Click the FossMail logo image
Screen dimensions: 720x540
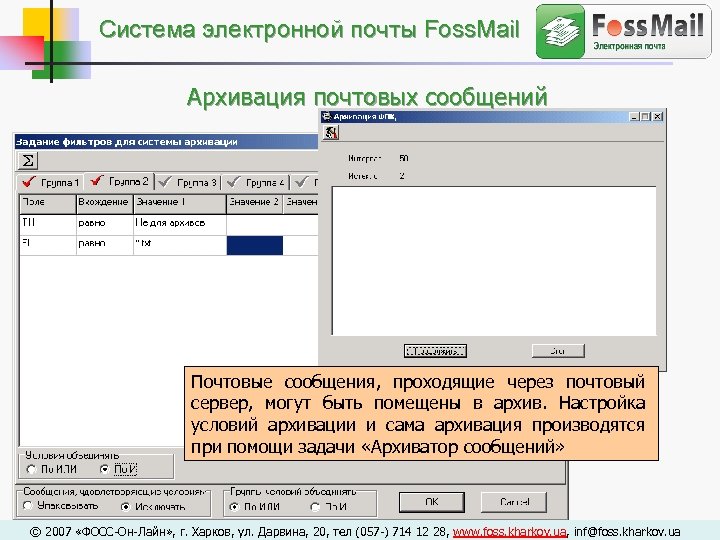pos(623,31)
